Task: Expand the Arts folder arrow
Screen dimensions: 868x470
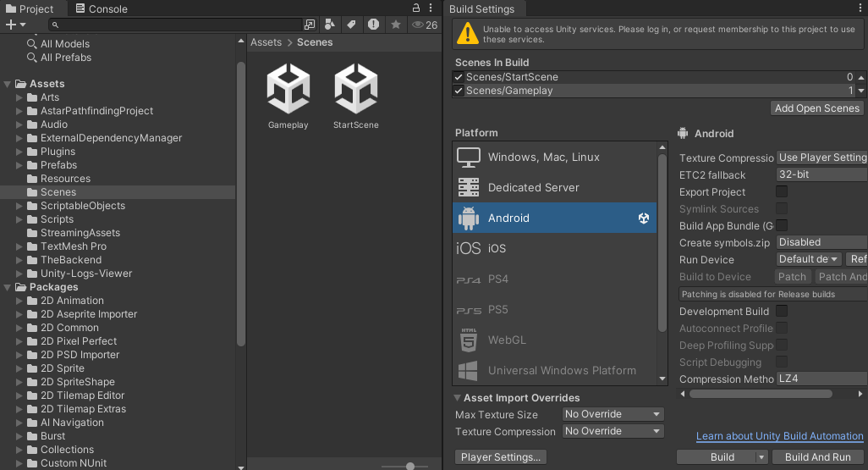Action: [x=19, y=97]
